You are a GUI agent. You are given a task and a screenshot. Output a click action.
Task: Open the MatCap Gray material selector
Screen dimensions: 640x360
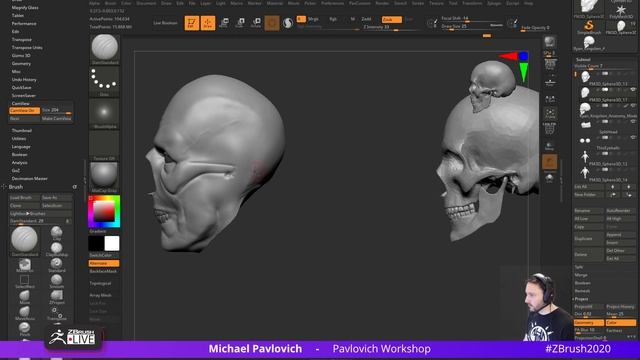104,177
